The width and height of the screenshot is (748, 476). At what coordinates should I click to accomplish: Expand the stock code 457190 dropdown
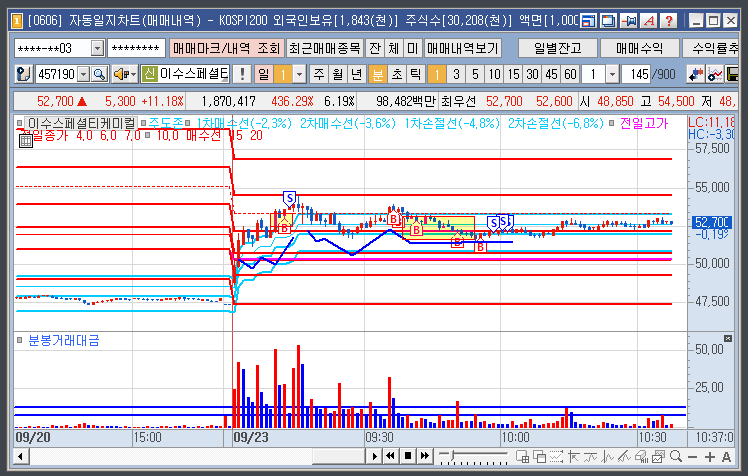(x=83, y=74)
